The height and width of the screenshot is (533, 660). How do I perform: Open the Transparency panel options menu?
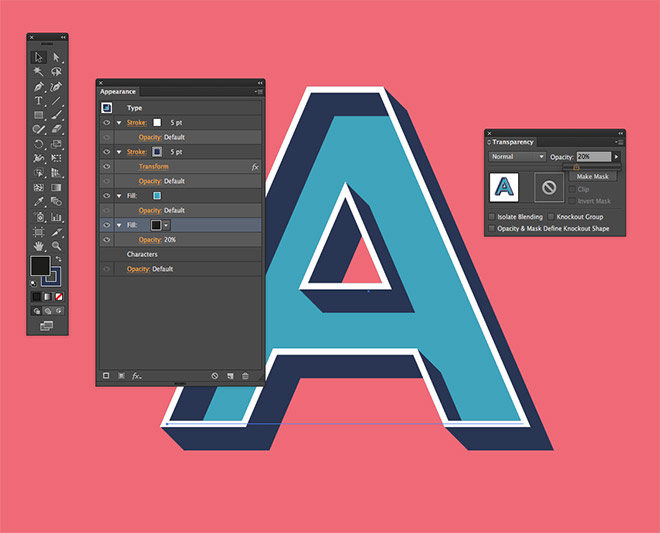click(x=620, y=142)
